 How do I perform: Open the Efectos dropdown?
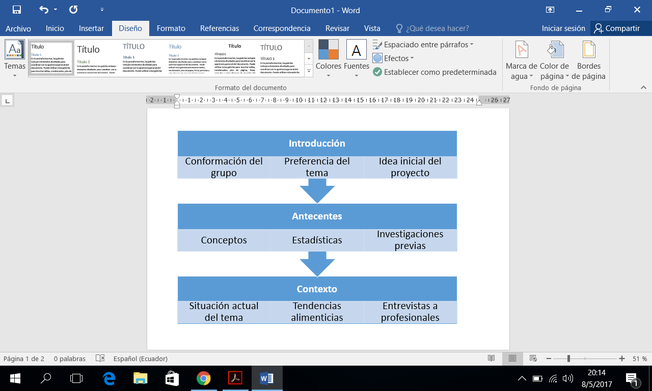point(393,58)
